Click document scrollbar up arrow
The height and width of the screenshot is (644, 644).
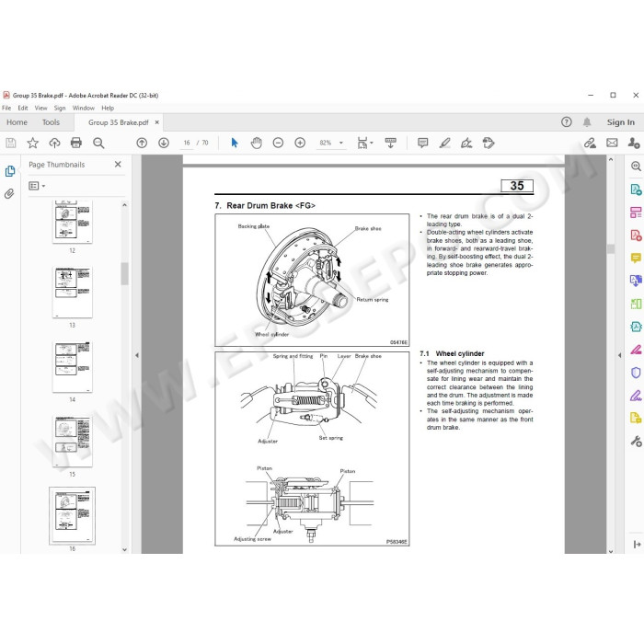coord(611,159)
